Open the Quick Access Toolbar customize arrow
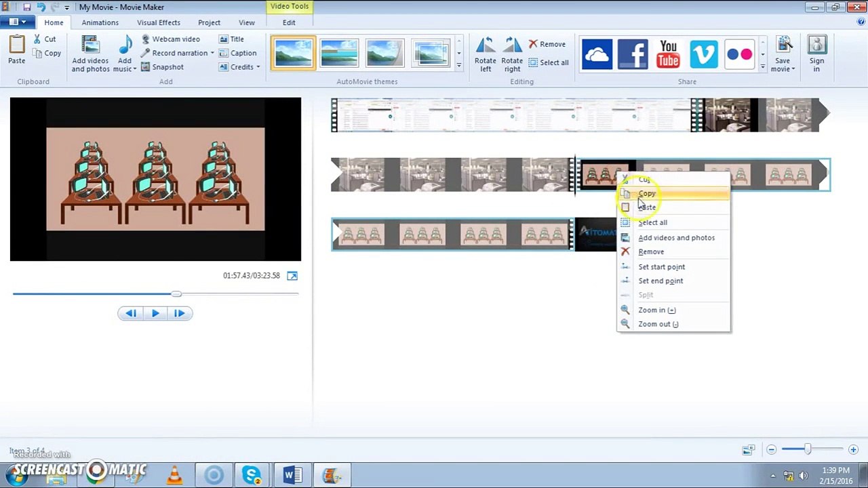868x488 pixels. pyautogui.click(x=66, y=7)
